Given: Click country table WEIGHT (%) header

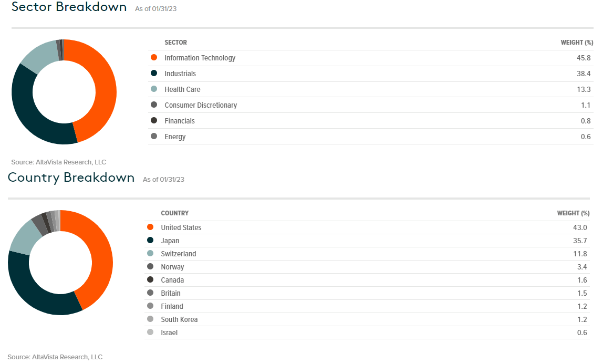Looking at the screenshot, I should tap(573, 213).
